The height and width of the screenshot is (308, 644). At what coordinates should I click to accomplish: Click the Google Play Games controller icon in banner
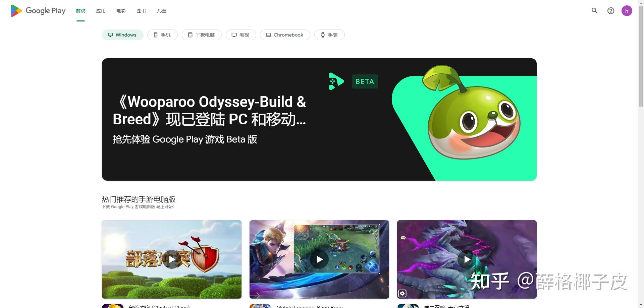336,81
